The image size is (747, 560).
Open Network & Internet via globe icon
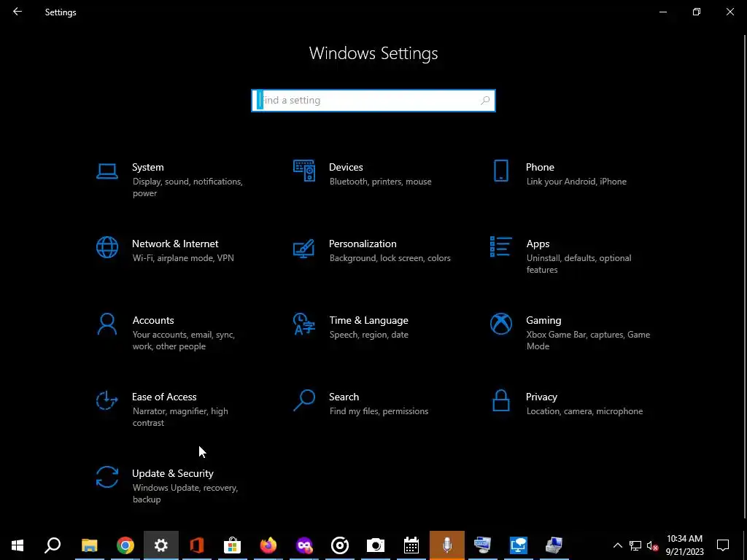[107, 248]
